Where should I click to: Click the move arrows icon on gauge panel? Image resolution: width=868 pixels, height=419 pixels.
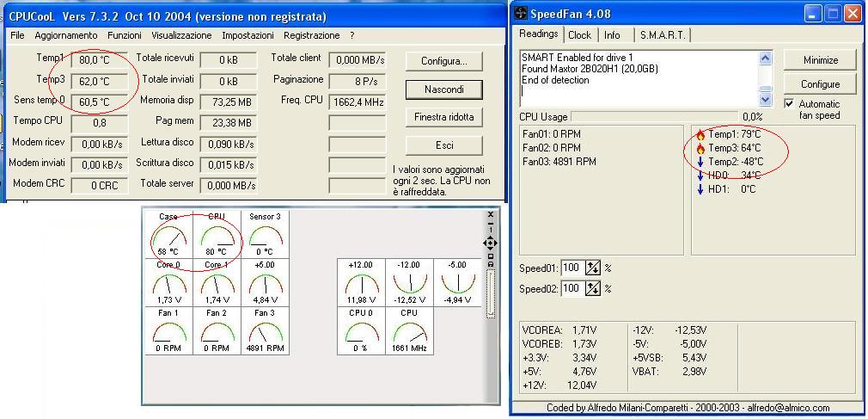pos(491,243)
